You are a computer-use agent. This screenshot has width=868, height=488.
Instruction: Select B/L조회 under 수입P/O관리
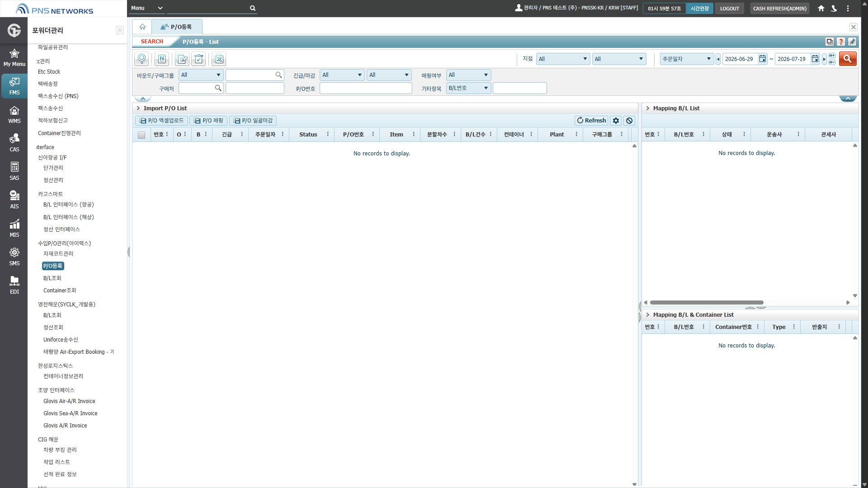point(52,278)
